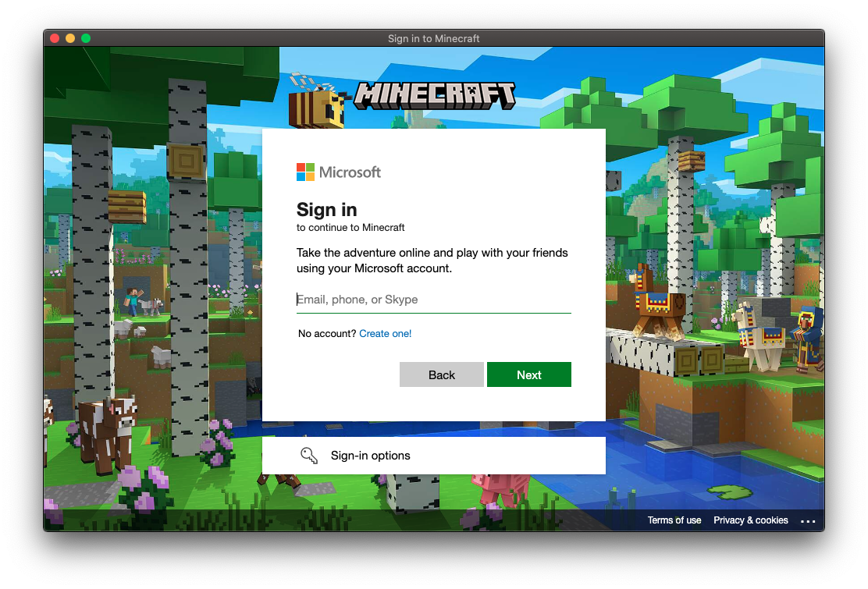Click the 'No account?' text
This screenshot has width=868, height=589.
326,333
